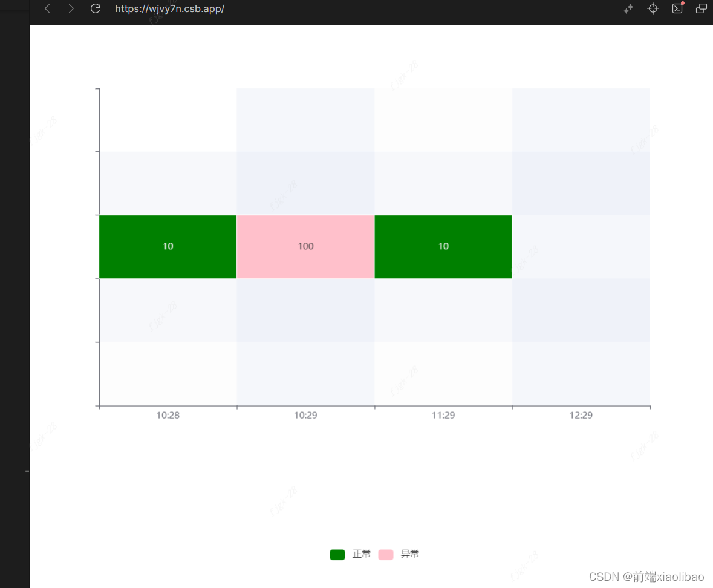Click the second green bar labeled 10
The image size is (713, 588).
pos(443,246)
